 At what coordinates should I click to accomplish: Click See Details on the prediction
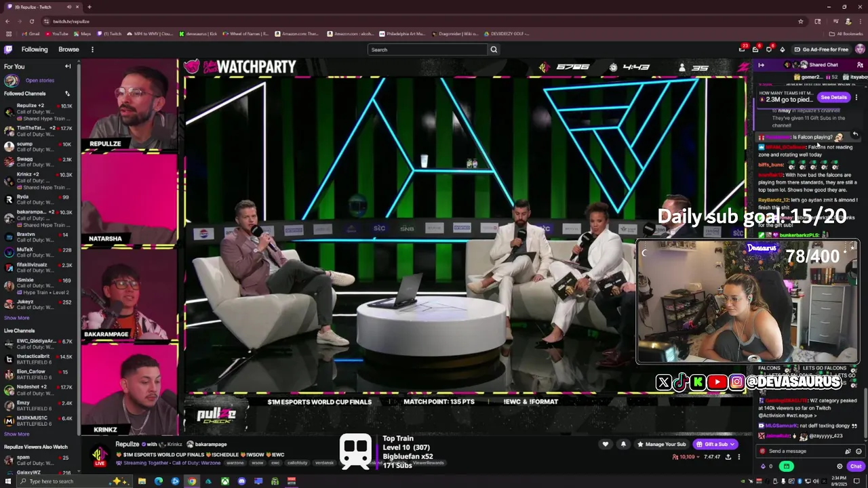(833, 97)
